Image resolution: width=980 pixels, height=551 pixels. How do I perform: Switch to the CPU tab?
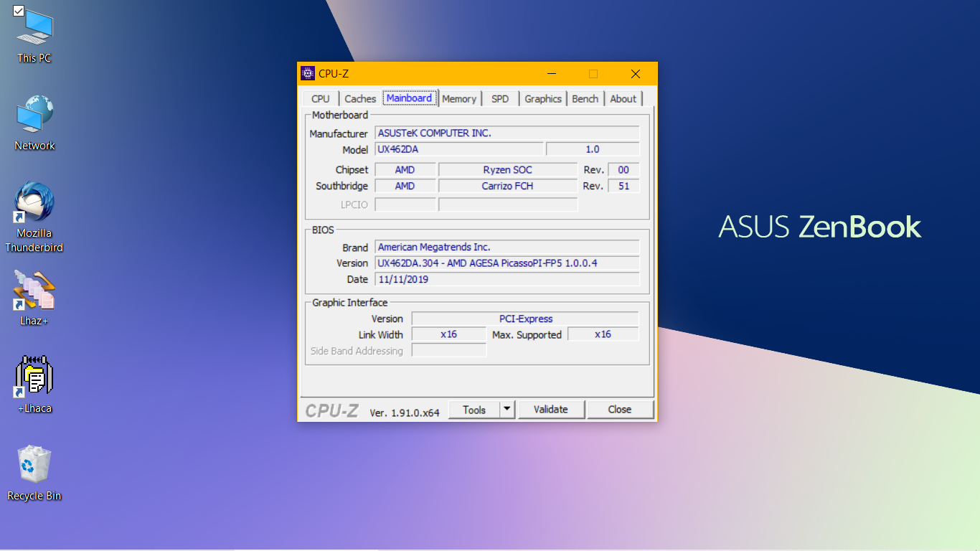[321, 99]
